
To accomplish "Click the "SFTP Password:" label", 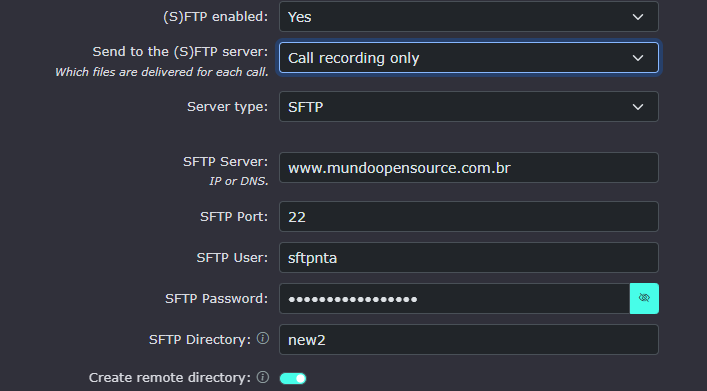I will (216, 299).
